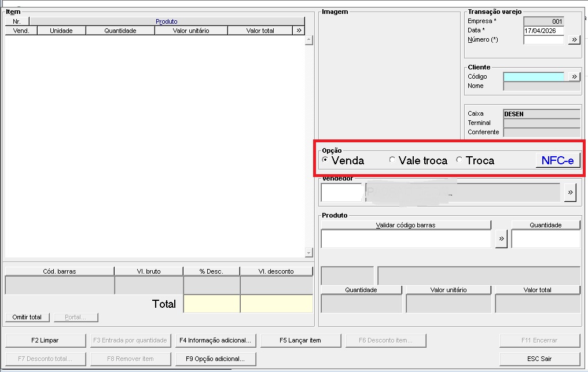Click the Quantidade header button in the Produto panel

[546, 225]
